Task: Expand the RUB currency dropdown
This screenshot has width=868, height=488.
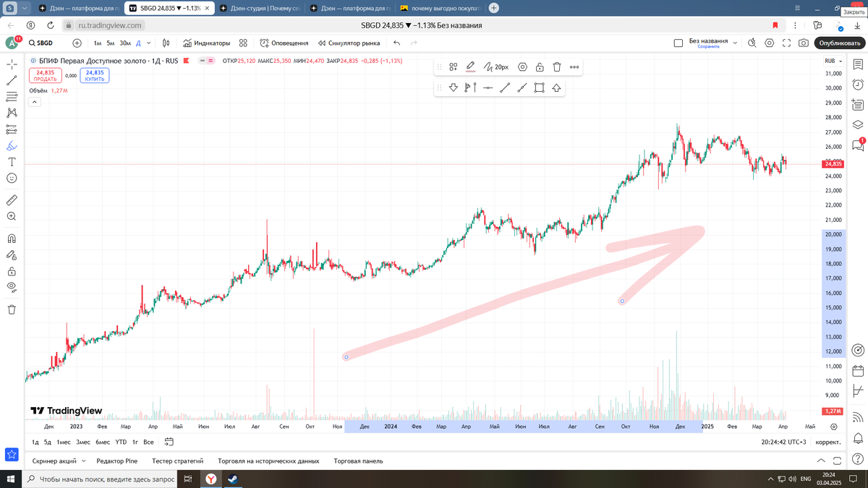Action: click(x=833, y=61)
